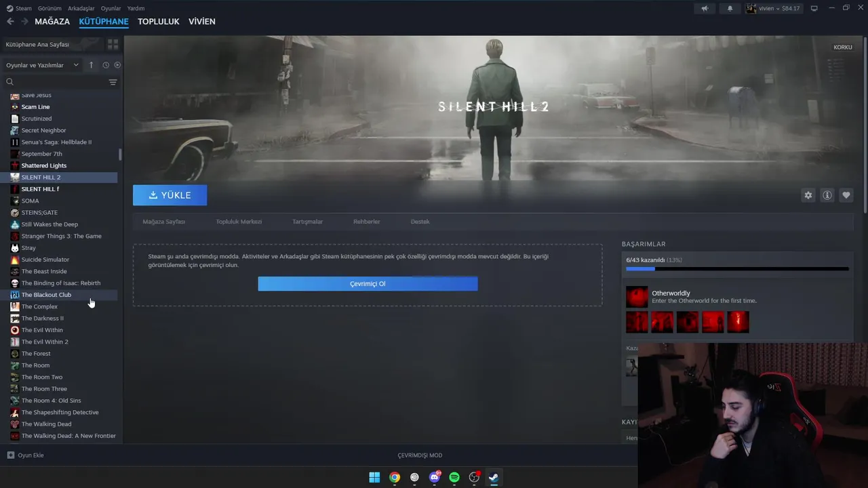
Task: Go to the TOPLULUK tab
Action: coord(159,22)
